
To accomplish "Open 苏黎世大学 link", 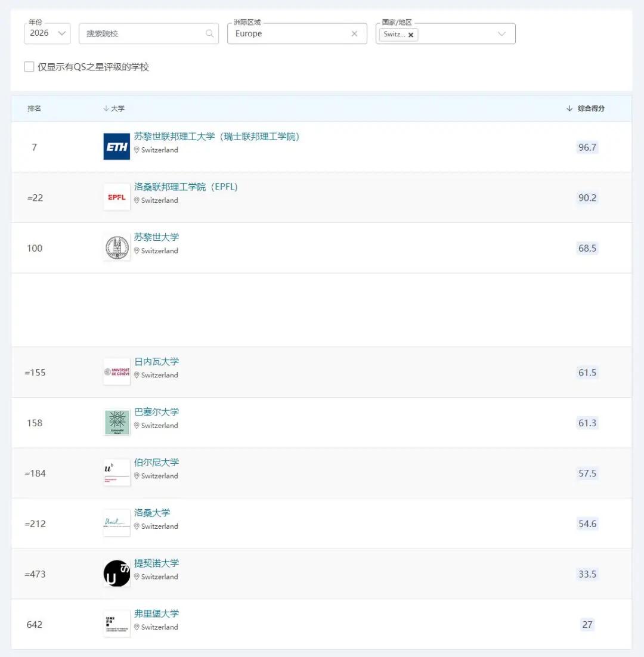I will point(156,237).
